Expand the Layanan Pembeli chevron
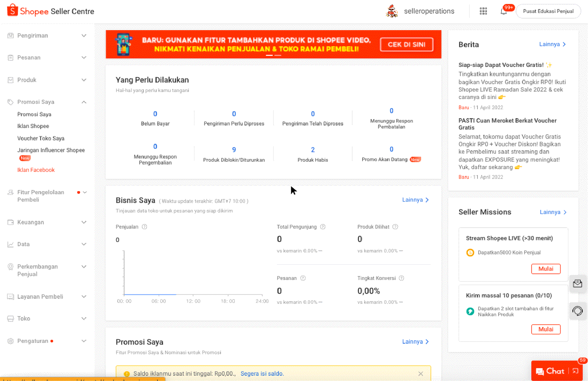Screen dimensions: 588x381 84,297
